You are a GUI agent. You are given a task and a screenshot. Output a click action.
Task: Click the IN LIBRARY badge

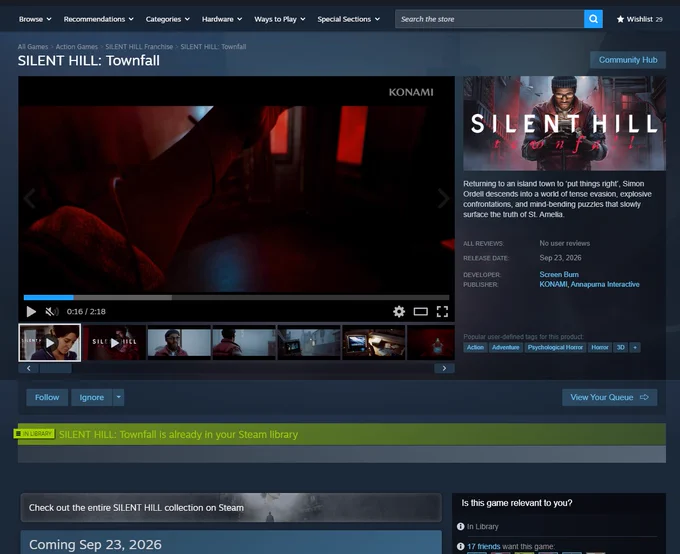(x=34, y=433)
